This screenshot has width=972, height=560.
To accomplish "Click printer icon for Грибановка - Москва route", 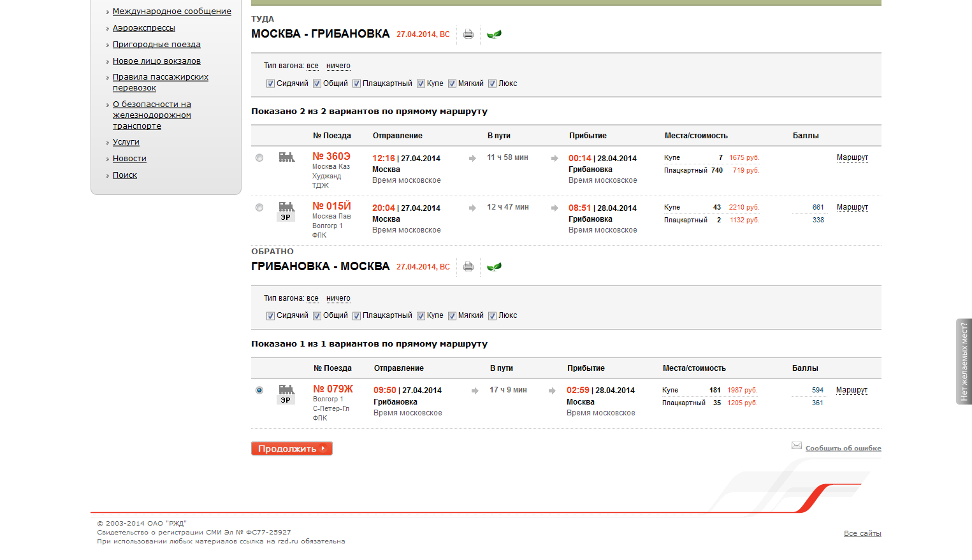I will [468, 267].
